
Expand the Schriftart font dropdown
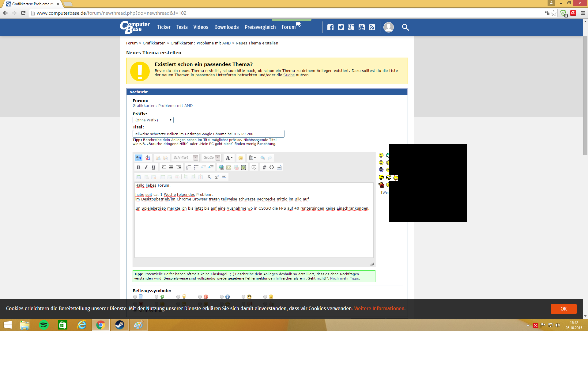coord(195,158)
